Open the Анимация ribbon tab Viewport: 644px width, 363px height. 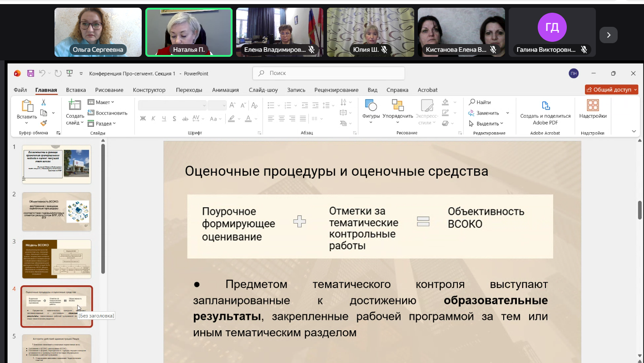[225, 90]
